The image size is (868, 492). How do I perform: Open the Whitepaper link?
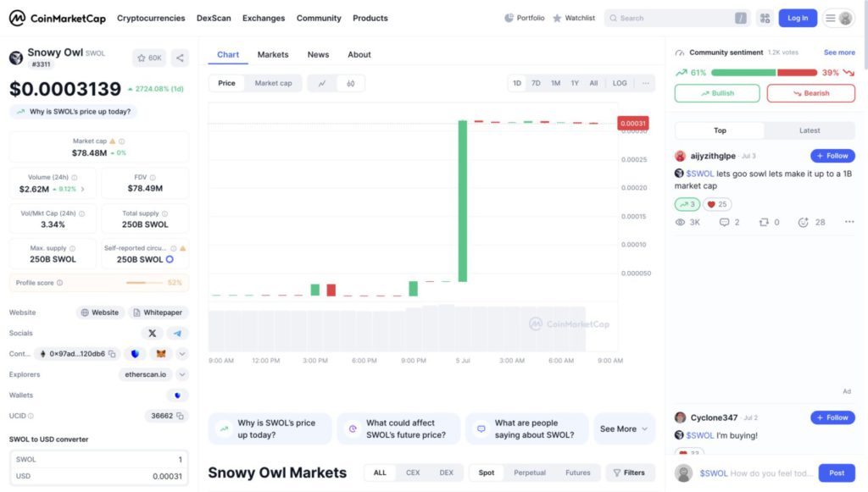click(159, 312)
